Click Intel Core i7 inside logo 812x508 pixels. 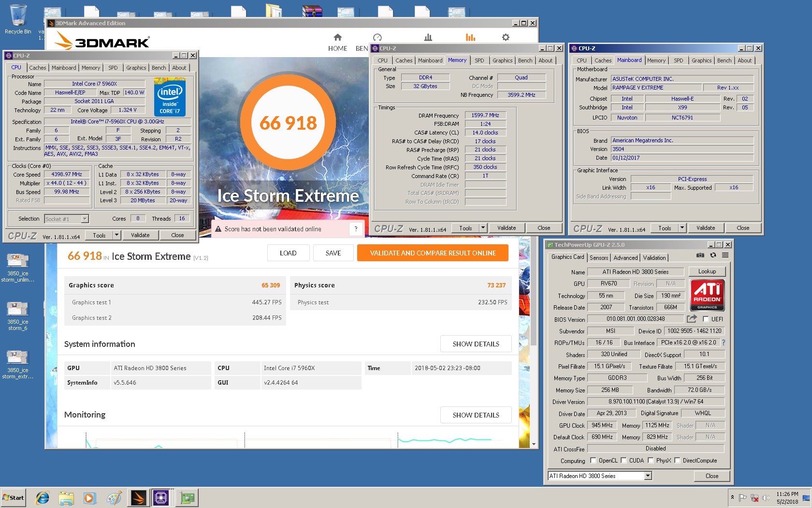[170, 98]
